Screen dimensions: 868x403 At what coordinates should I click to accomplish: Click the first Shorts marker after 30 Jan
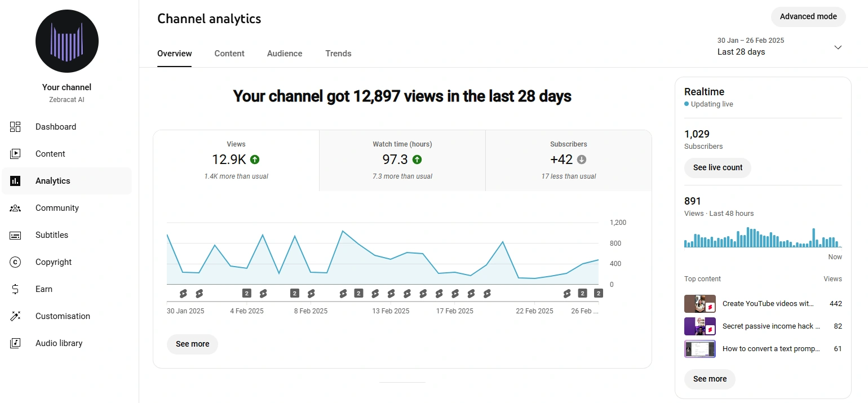pos(183,293)
